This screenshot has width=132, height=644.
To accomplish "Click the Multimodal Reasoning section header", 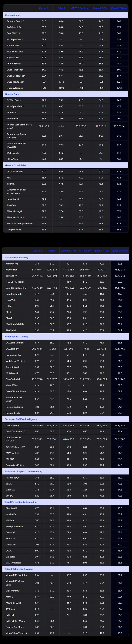I will click(x=66, y=257).
